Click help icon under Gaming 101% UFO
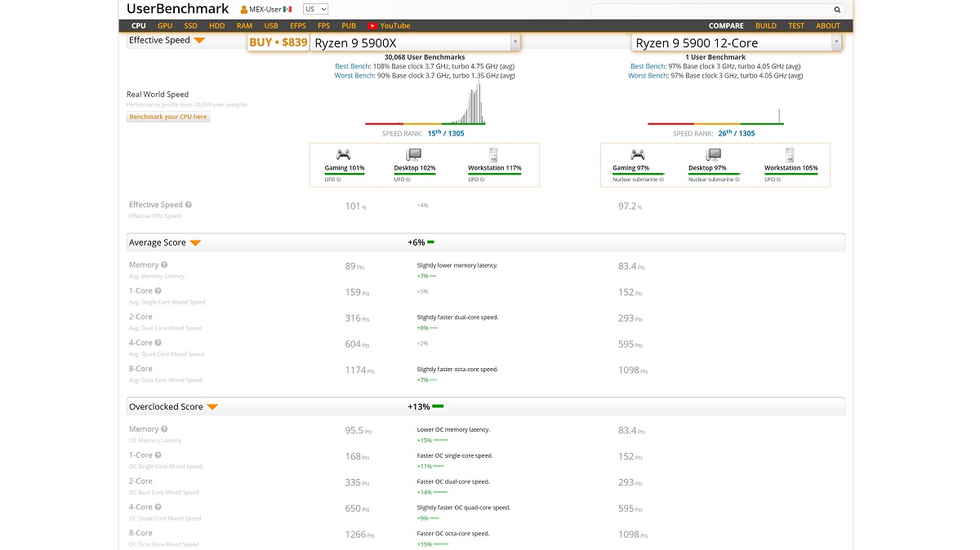 339,180
